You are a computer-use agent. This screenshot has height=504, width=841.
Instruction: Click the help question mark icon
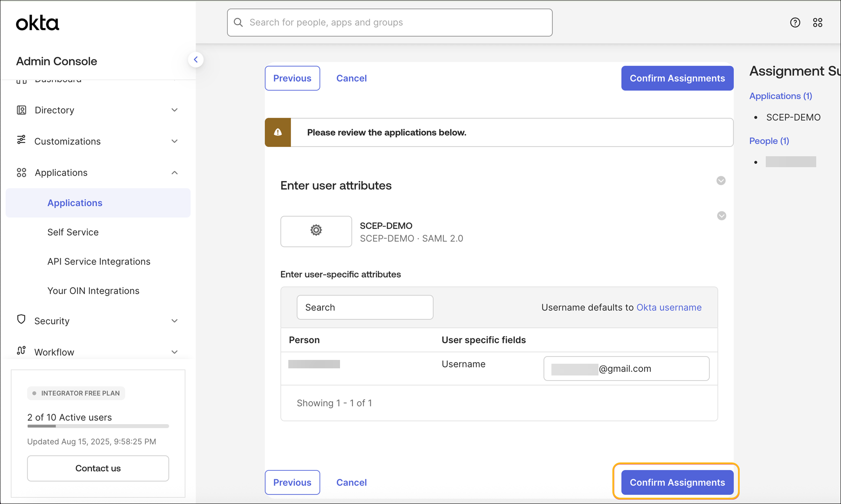pyautogui.click(x=795, y=23)
